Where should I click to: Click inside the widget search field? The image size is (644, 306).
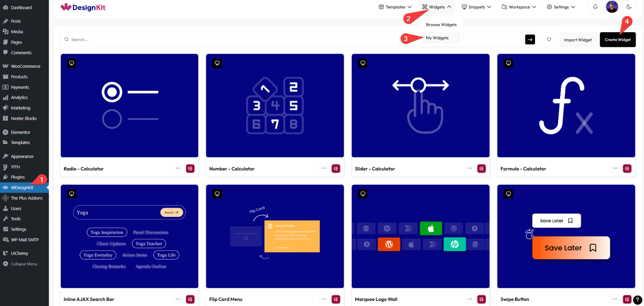tap(168, 39)
